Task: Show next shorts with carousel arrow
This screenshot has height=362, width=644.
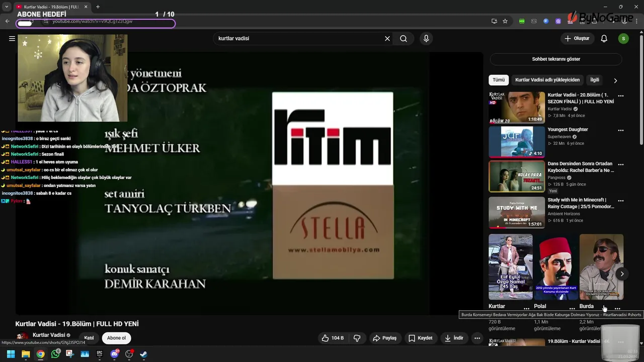Action: pos(622,274)
